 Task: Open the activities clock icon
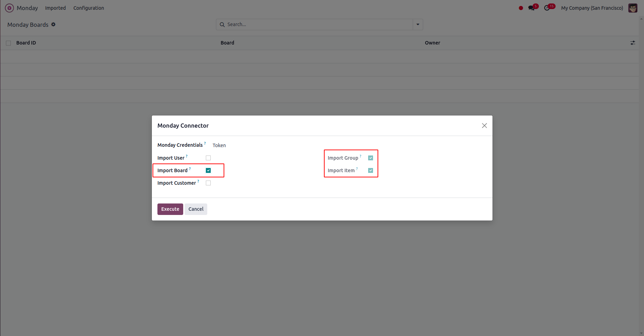click(x=547, y=8)
